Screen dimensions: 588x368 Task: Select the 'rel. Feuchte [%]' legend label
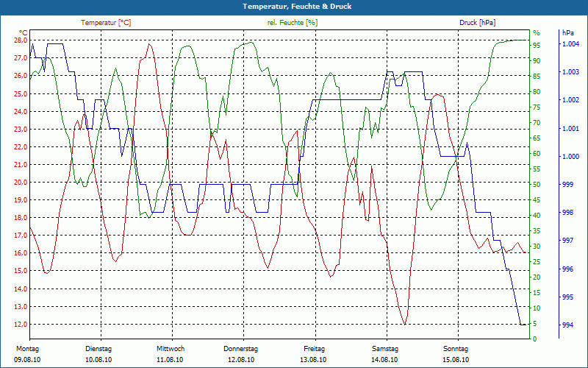293,23
